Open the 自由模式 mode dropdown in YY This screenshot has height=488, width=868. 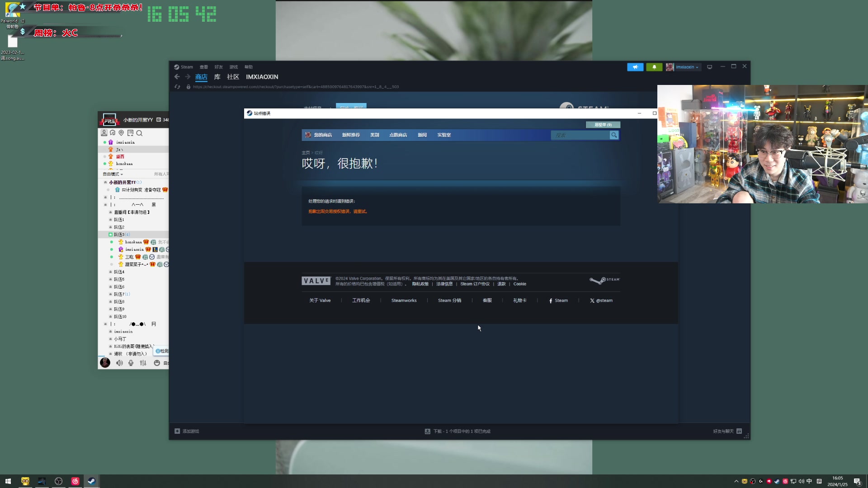pos(113,174)
